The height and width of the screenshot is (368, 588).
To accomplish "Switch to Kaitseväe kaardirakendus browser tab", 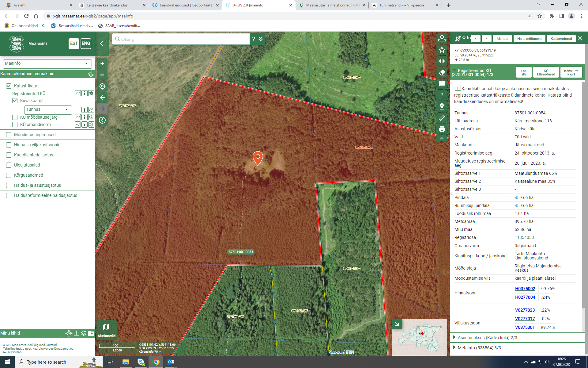I will click(x=107, y=5).
